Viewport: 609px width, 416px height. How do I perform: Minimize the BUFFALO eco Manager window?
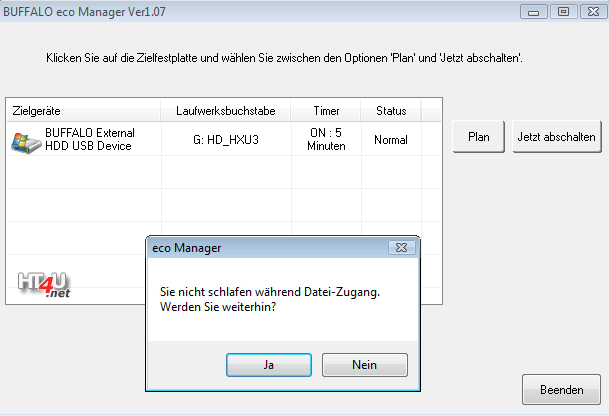point(534,12)
